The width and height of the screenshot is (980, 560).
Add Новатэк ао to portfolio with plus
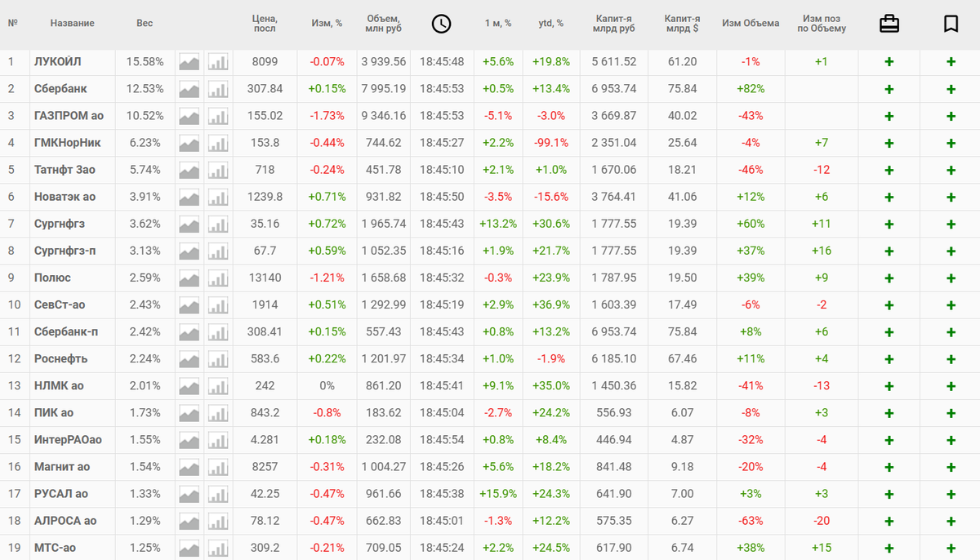coord(889,197)
